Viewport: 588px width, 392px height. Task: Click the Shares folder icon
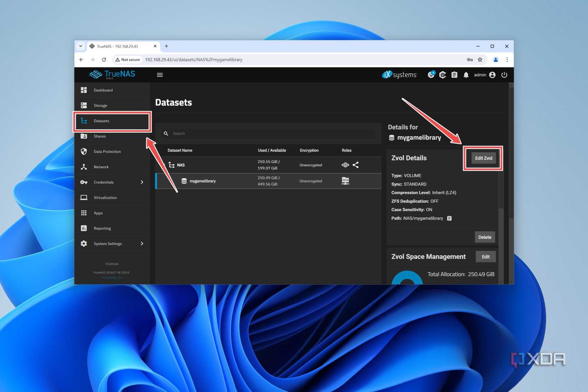(84, 136)
